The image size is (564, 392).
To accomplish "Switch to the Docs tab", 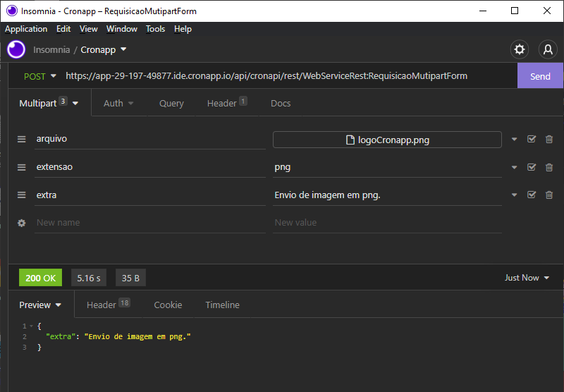I will coord(281,103).
